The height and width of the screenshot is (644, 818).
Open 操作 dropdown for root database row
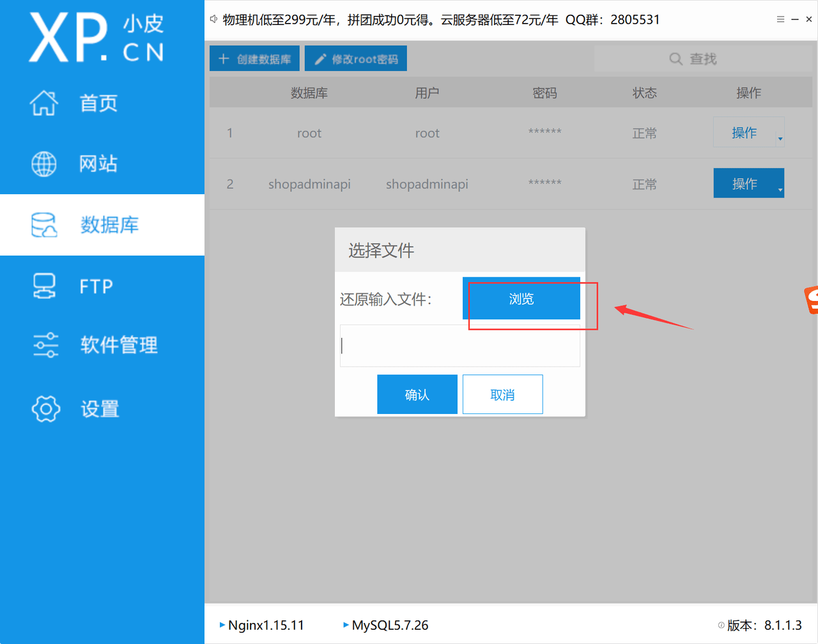(748, 132)
